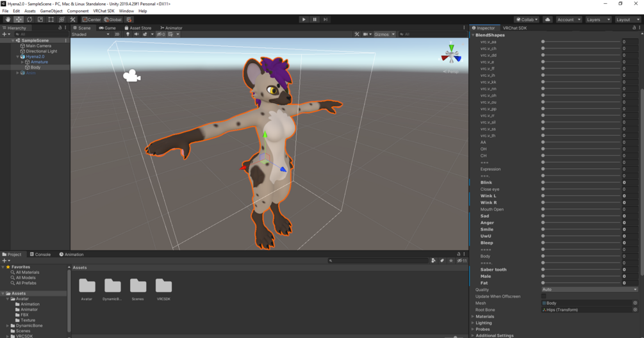Switch to the Animator tab

[171, 28]
